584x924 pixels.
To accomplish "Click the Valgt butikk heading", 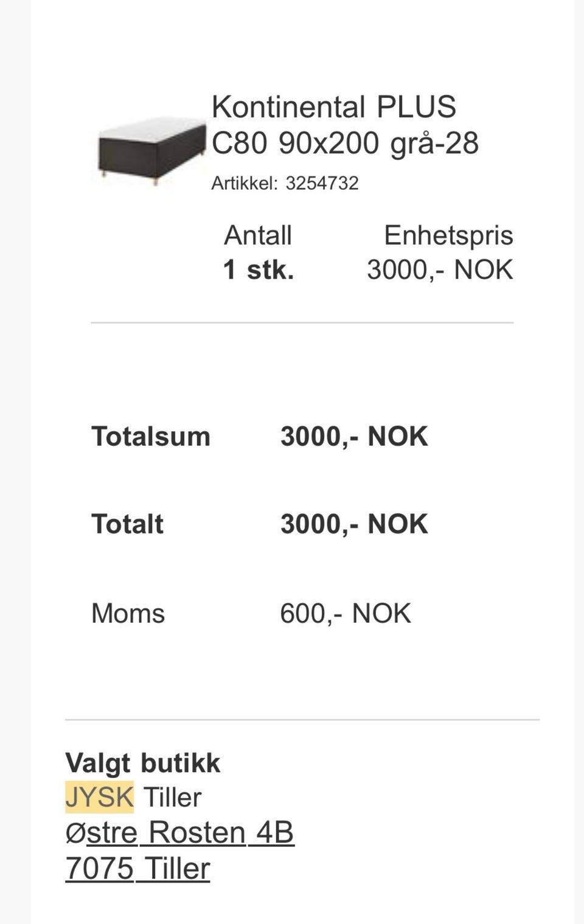I will pos(142,763).
